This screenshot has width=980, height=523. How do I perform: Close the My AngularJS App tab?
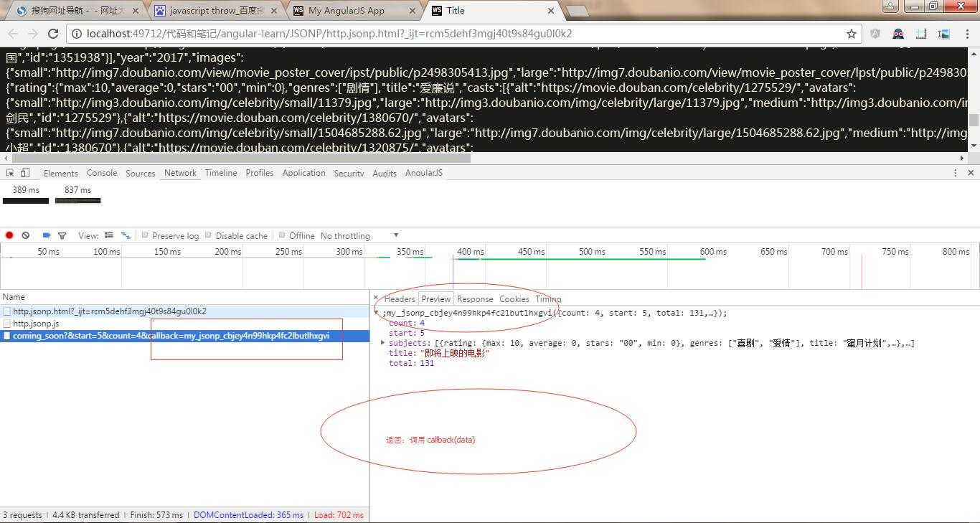(x=413, y=11)
